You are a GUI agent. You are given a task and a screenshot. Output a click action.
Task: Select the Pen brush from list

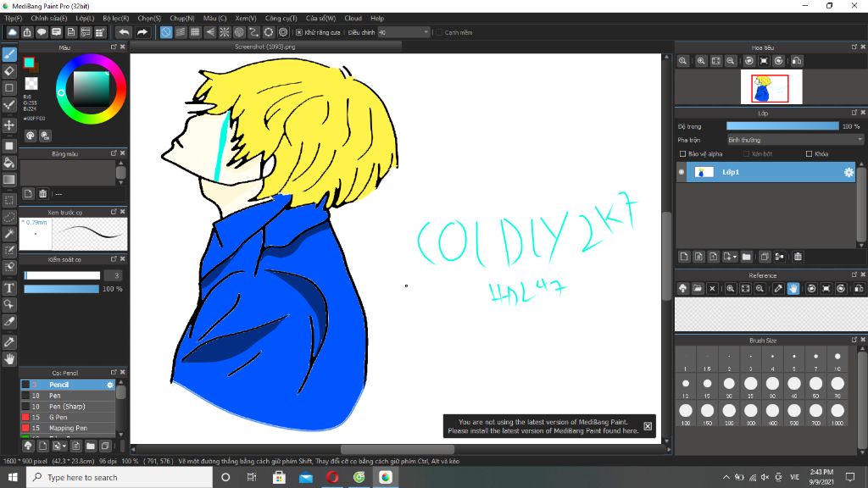coord(68,396)
